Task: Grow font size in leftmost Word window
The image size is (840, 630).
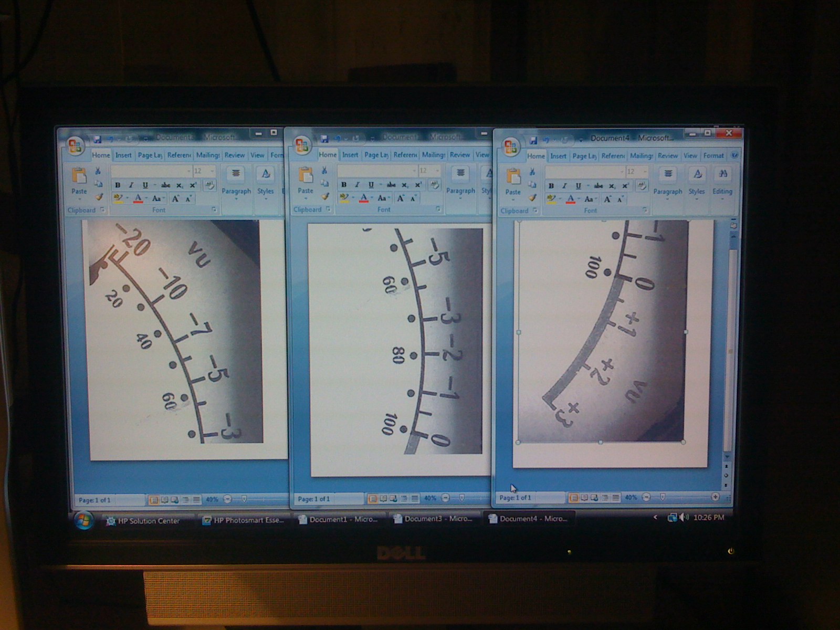Action: pos(175,198)
